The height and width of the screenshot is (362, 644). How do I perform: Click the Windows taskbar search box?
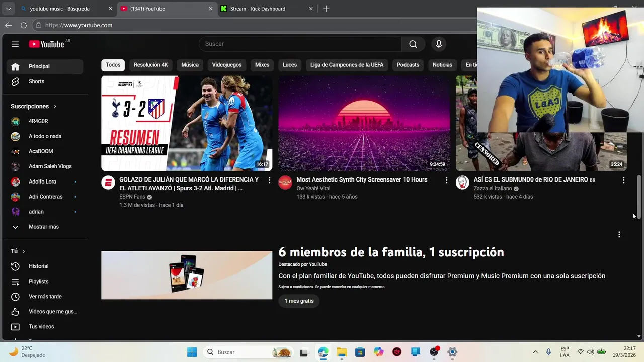[x=249, y=352]
